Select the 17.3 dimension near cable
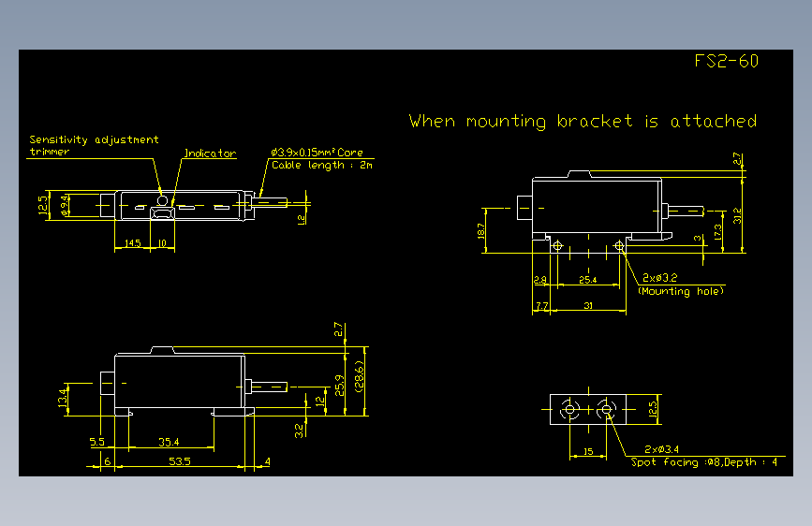Image resolution: width=812 pixels, height=526 pixels. [717, 231]
